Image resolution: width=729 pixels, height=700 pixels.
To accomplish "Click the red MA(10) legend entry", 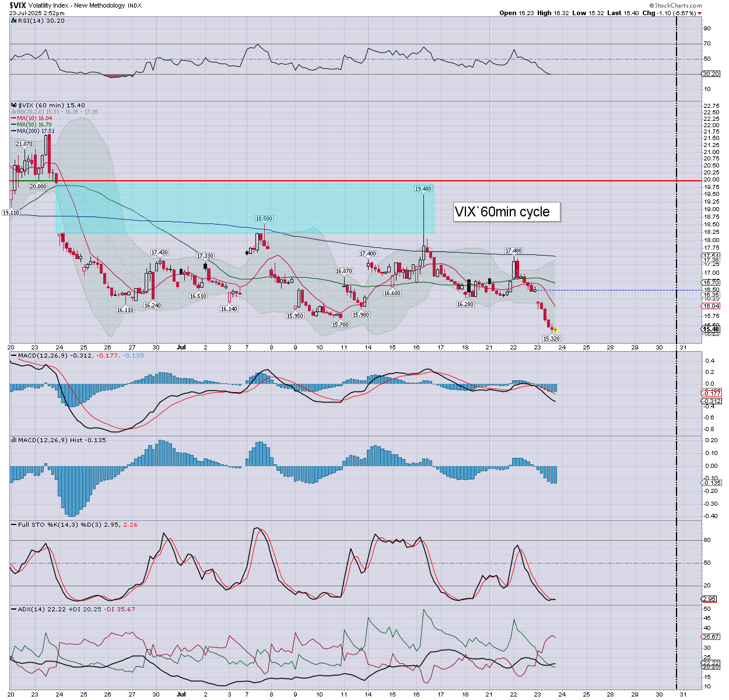I will click(34, 118).
